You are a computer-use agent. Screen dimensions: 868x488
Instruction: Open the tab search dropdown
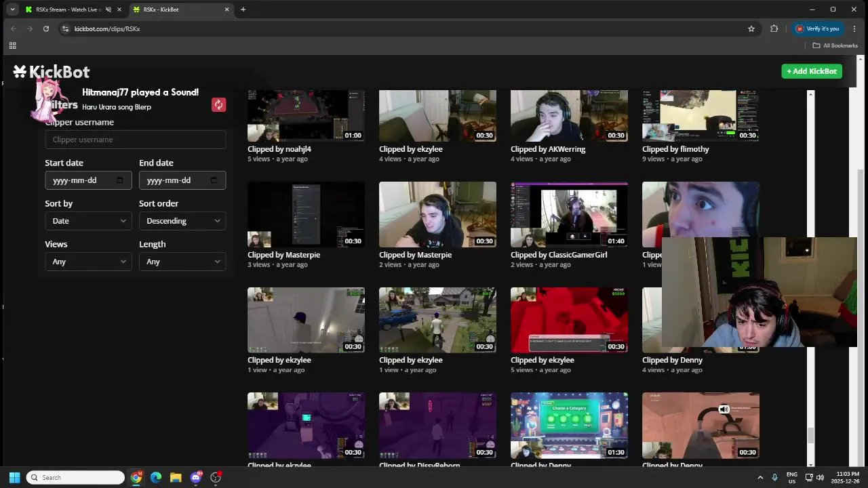click(x=12, y=9)
